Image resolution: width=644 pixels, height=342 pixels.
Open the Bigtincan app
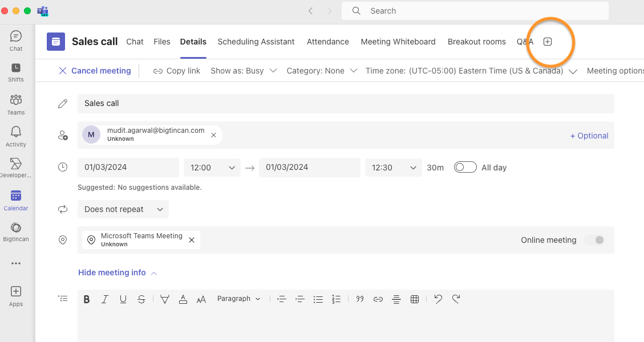pos(16,232)
